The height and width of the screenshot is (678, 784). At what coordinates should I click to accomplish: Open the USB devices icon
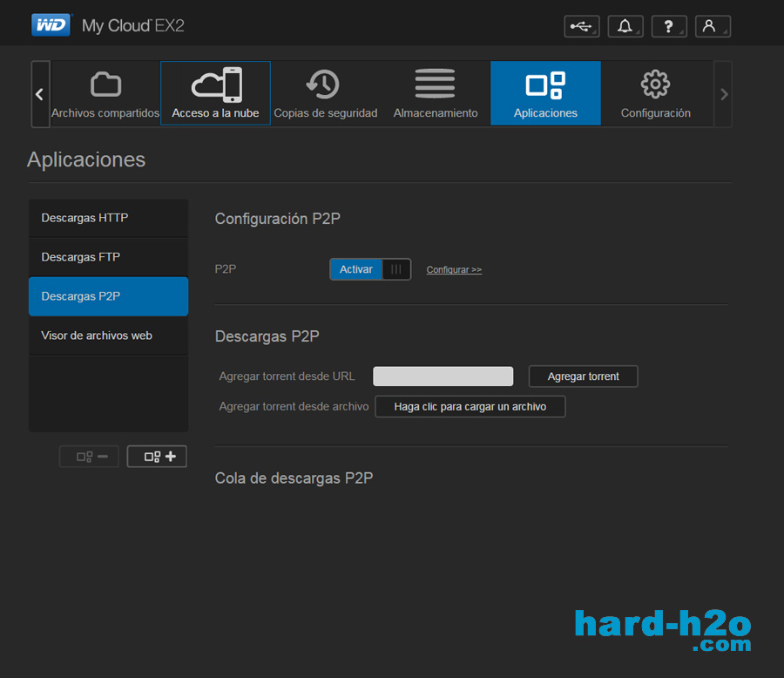click(582, 26)
